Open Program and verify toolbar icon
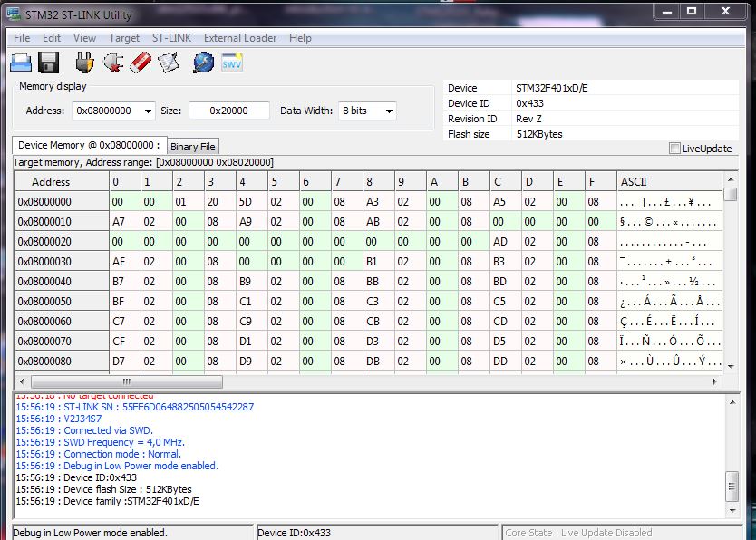 coord(169,63)
